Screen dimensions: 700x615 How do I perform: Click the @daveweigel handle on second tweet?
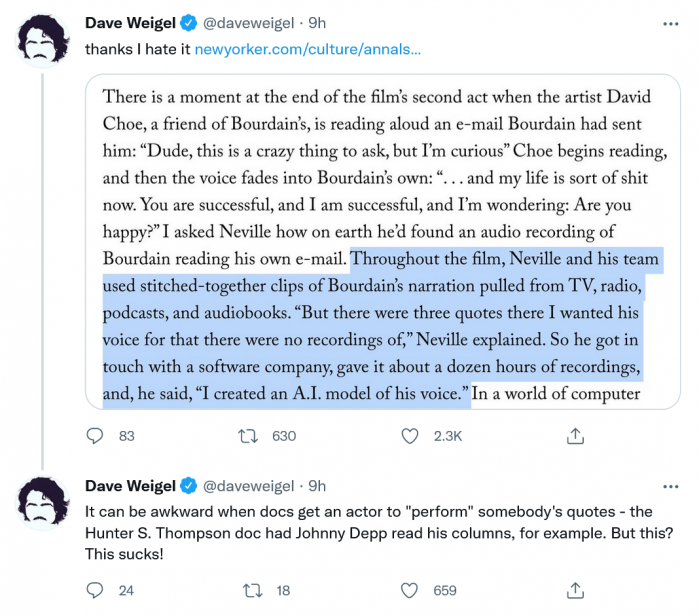(x=249, y=486)
